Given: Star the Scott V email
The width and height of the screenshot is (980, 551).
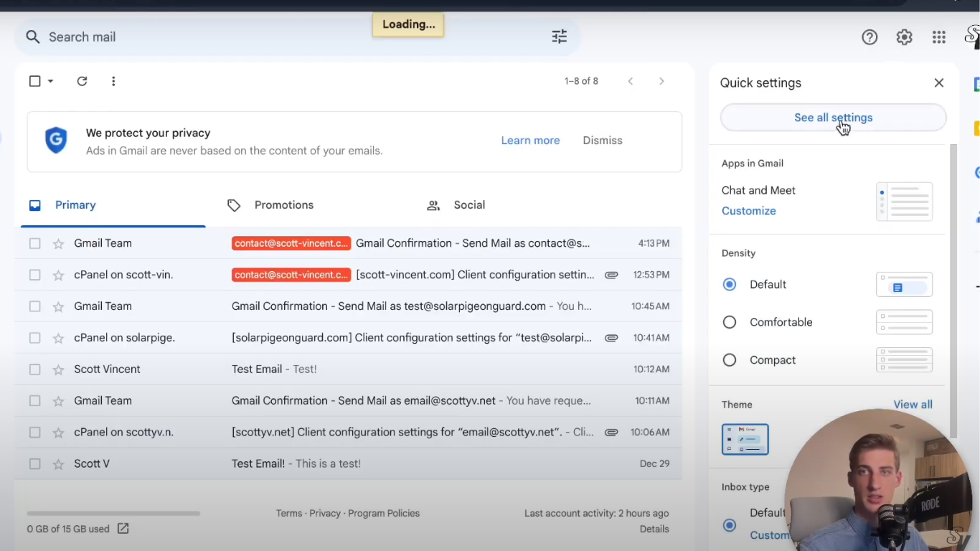Looking at the screenshot, I should coord(58,464).
